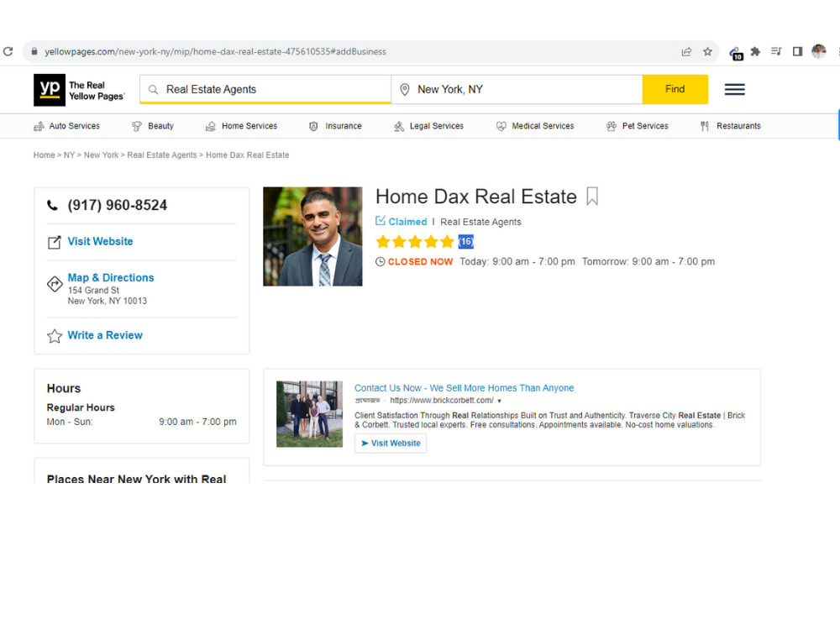The width and height of the screenshot is (840, 630).
Task: Open the media control playlist icon
Action: [x=776, y=51]
